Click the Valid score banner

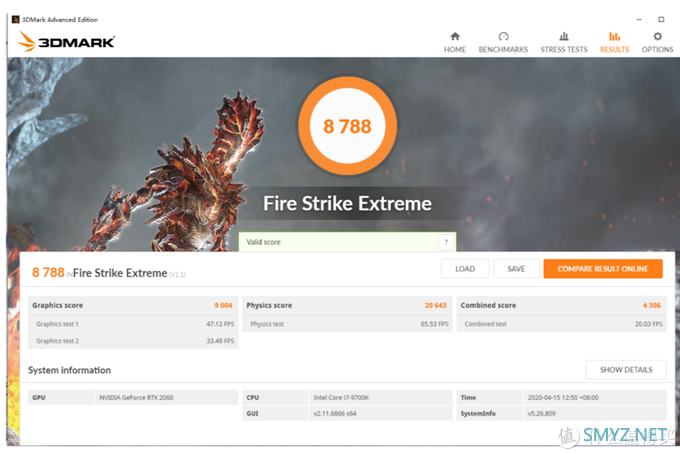347,242
